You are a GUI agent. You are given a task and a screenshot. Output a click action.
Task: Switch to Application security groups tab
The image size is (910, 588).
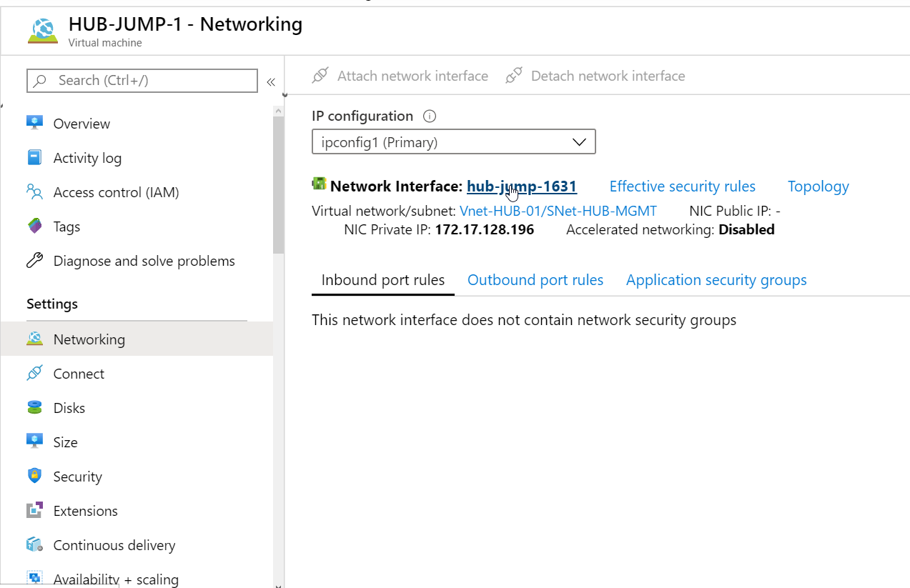[x=716, y=280]
